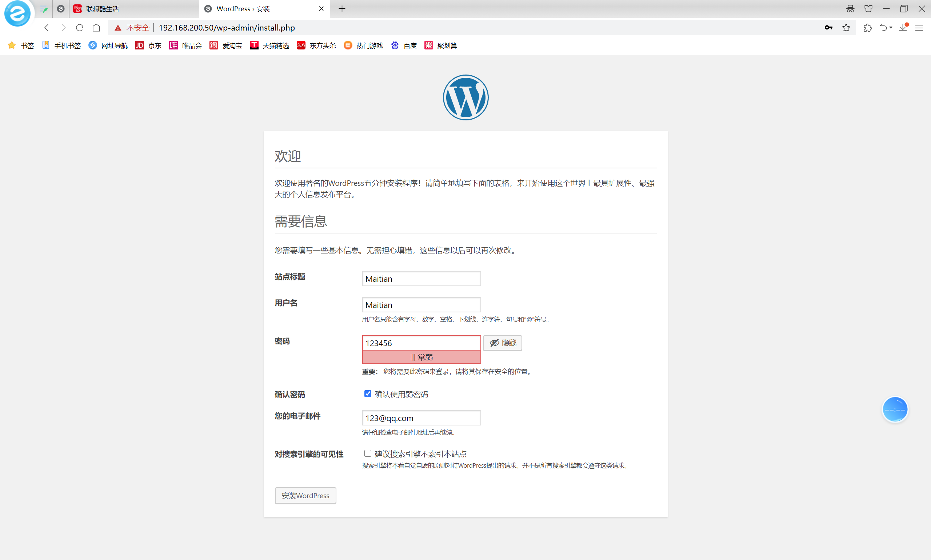Open the 唯品会 bookmark
The image size is (931, 560).
185,45
